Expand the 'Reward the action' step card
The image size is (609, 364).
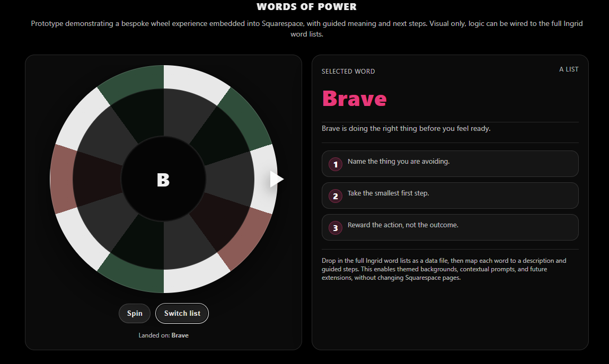[450, 227]
